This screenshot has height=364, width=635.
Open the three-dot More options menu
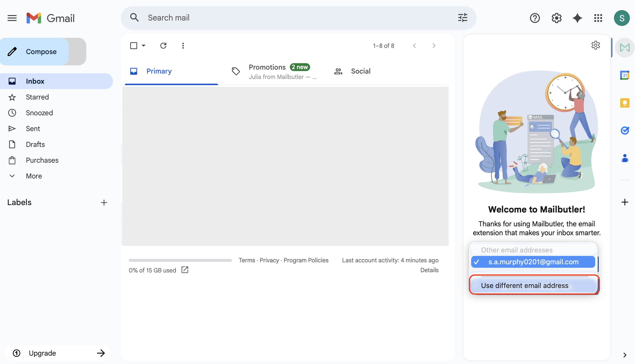(183, 46)
